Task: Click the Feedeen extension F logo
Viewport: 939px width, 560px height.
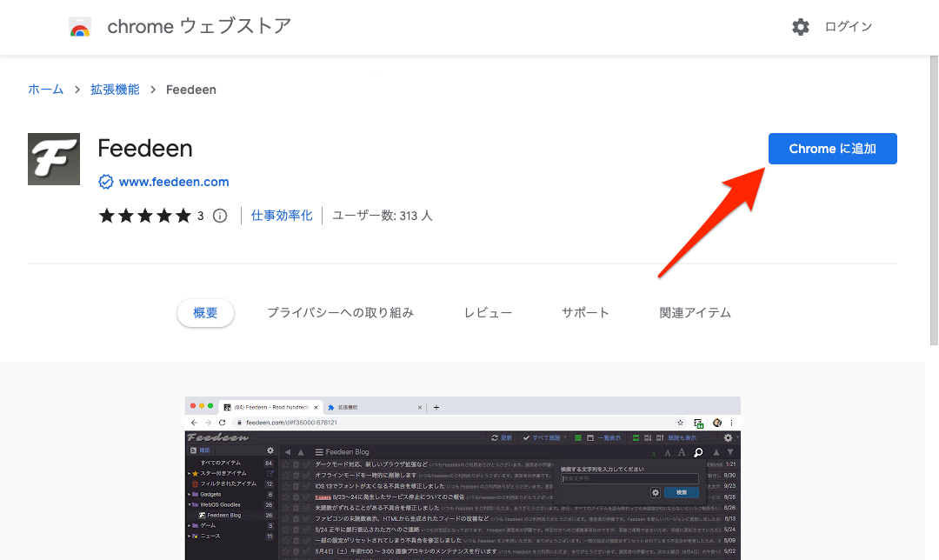Action: 54,159
